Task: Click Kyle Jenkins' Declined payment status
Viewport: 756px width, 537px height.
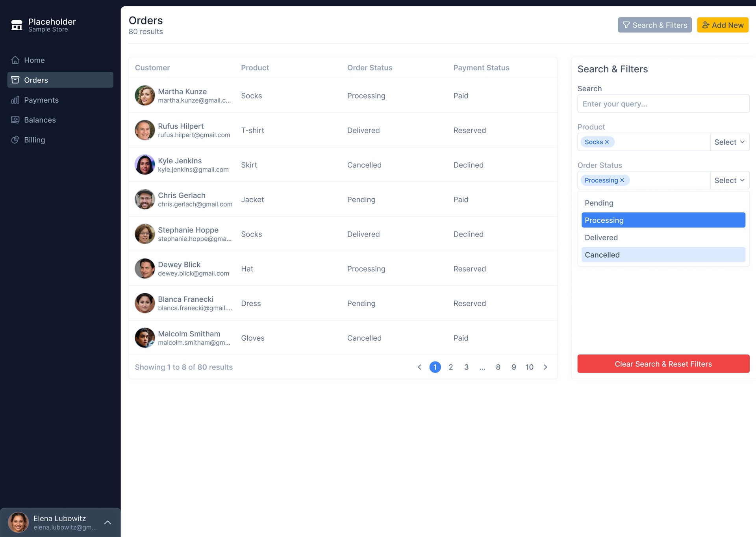Action: point(468,165)
